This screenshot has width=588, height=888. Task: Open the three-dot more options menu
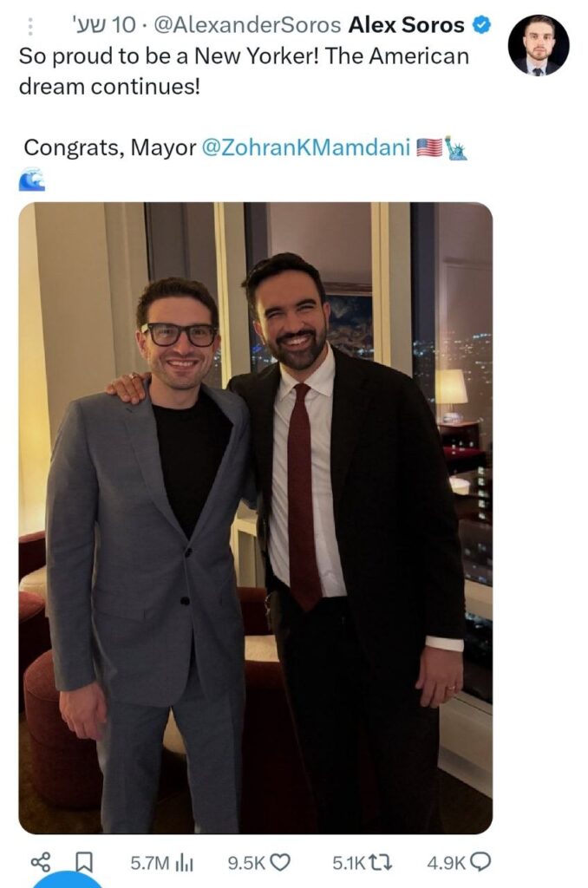click(x=30, y=26)
